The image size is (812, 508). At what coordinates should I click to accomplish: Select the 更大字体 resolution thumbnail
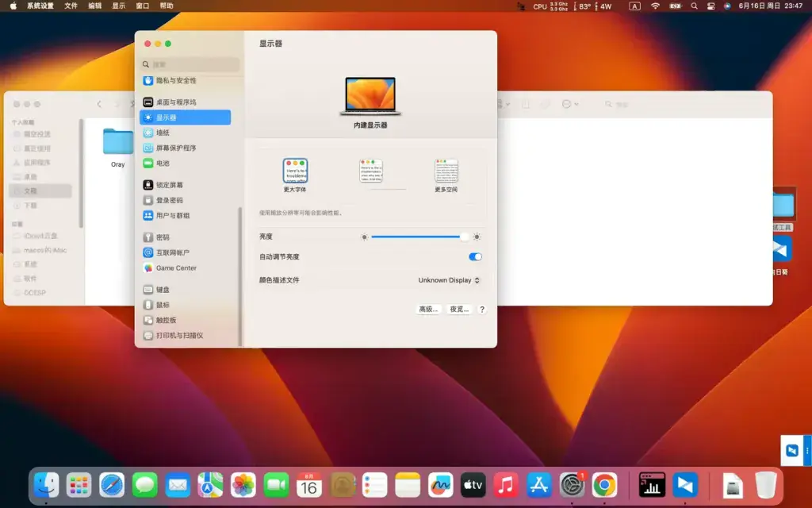(x=295, y=171)
